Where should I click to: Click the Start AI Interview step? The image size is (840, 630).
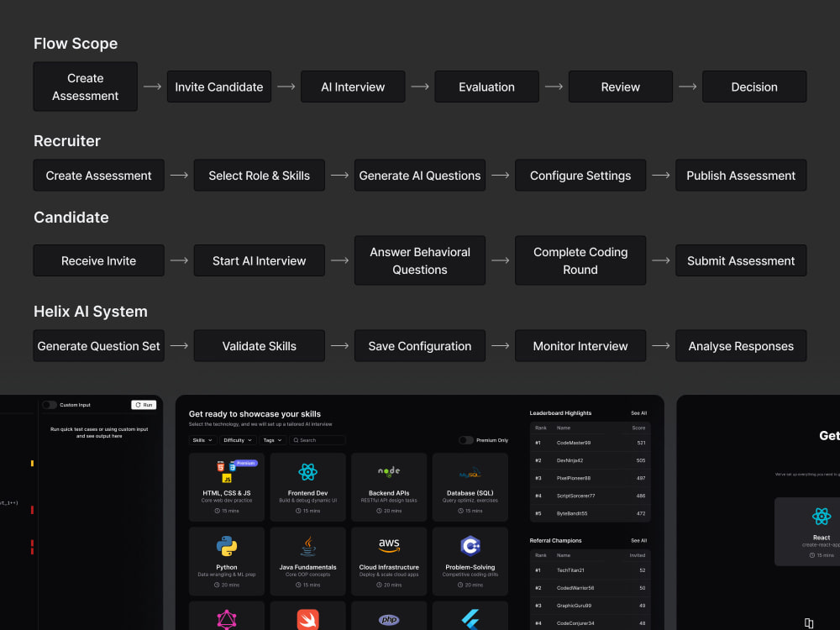click(260, 260)
